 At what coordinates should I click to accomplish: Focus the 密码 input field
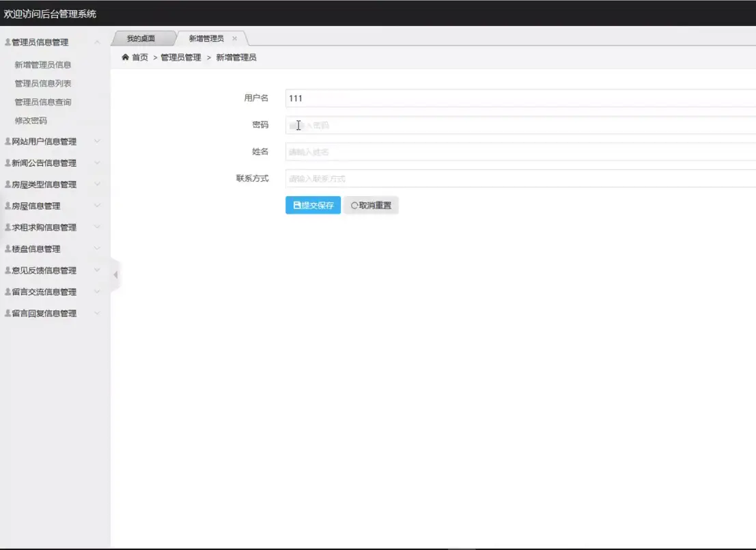pos(520,125)
